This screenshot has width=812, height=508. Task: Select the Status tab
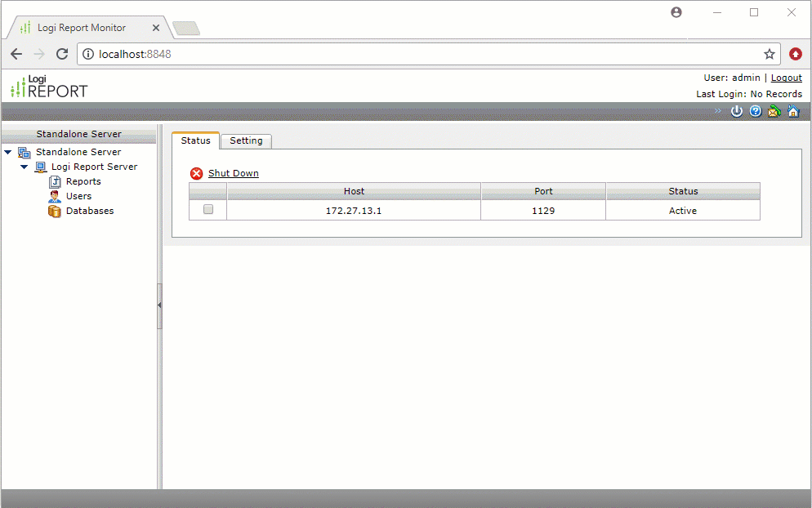coord(195,140)
